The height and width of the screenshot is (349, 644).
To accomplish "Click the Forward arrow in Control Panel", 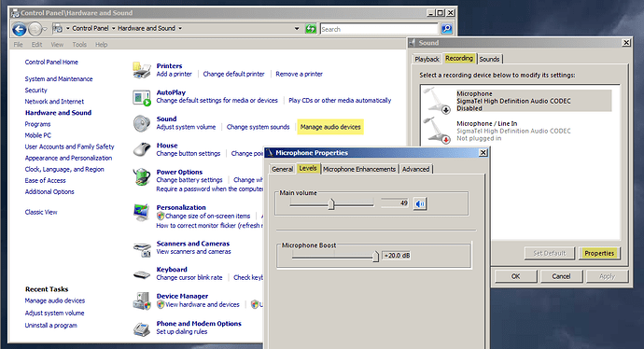I will click(x=35, y=29).
